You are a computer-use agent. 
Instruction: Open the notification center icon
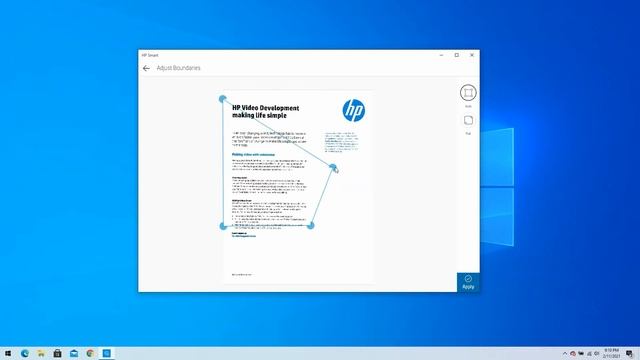(630, 353)
